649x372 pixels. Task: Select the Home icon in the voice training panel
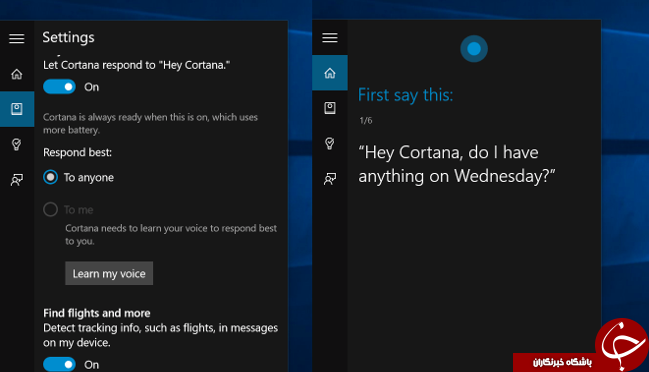pos(330,73)
